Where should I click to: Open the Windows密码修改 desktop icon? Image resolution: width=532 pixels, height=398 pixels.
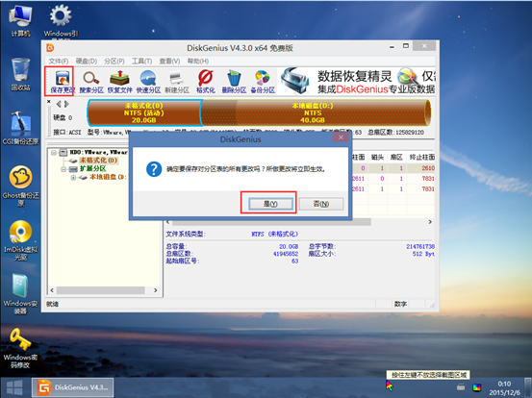(20, 348)
